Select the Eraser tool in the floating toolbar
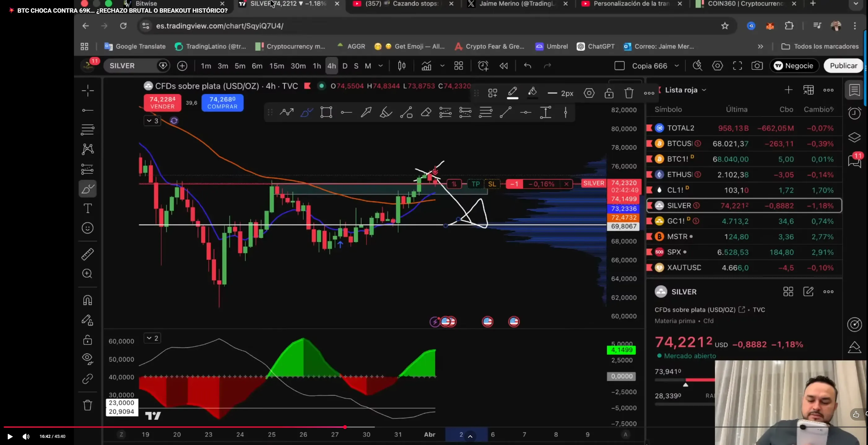 point(426,112)
